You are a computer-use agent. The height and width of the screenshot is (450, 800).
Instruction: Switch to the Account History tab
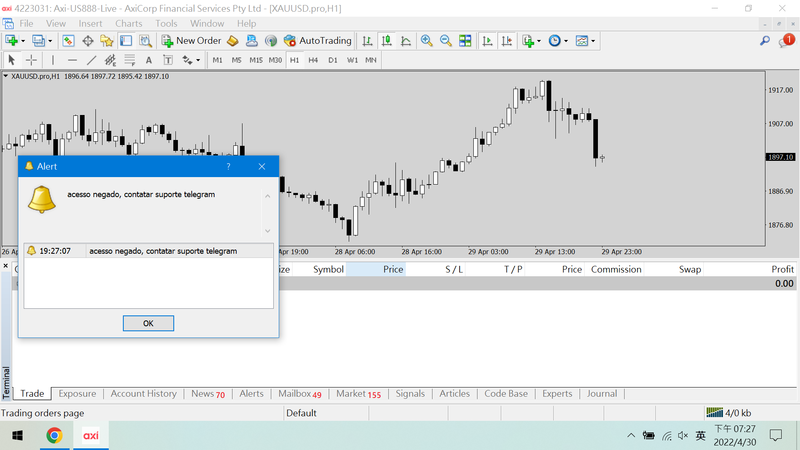[x=143, y=393]
